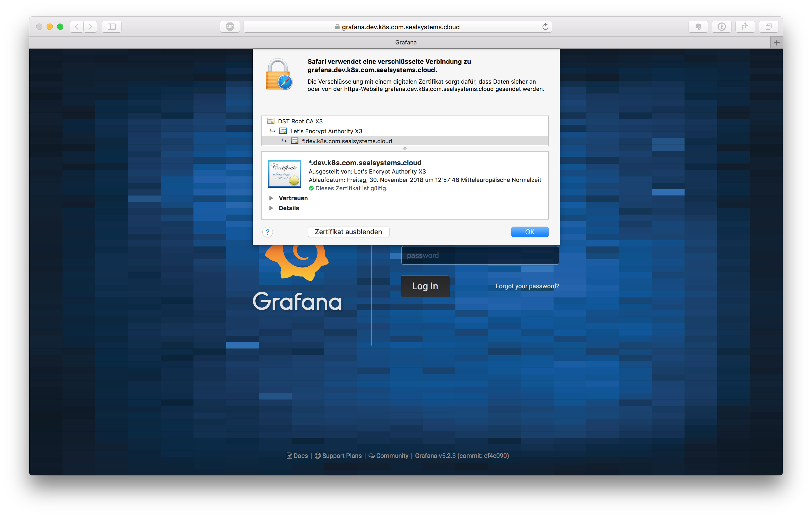
Task: Open Forgot your password link
Action: click(x=527, y=286)
